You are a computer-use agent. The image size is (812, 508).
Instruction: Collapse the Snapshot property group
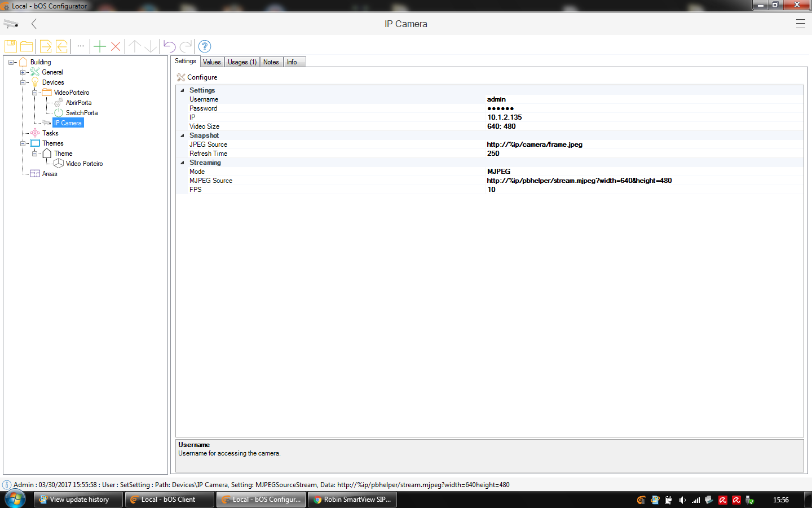point(182,135)
